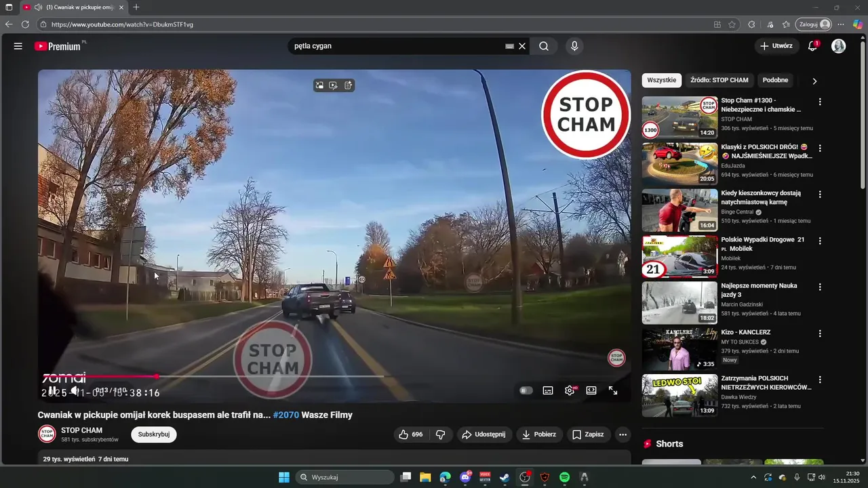This screenshot has width=868, height=488.
Task: Open options for Kizo - KANCLERZ video
Action: click(x=820, y=333)
